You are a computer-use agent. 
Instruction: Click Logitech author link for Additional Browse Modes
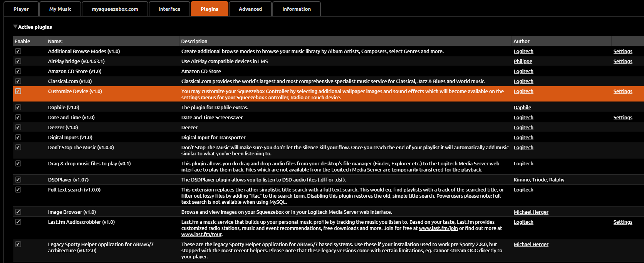click(523, 51)
